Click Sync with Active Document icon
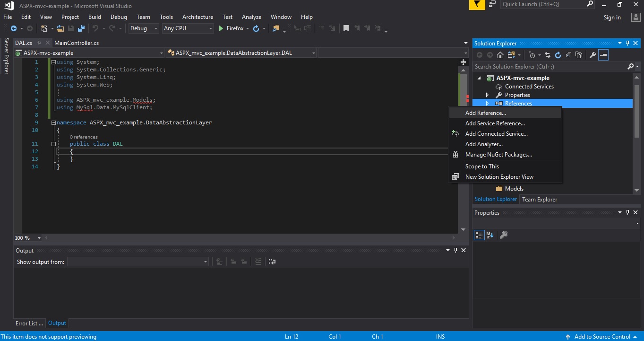Viewport: 644px width, 341px height. pos(547,55)
